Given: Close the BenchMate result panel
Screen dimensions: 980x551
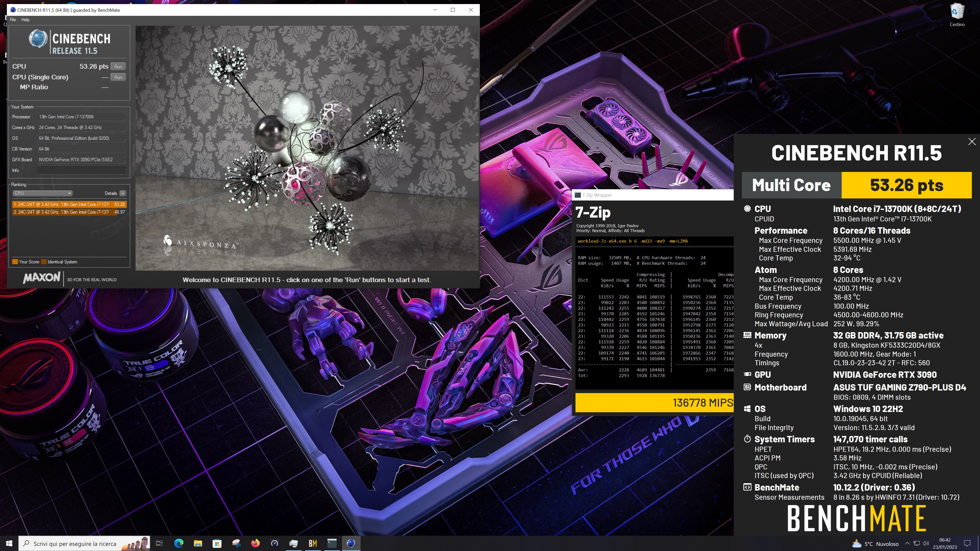Looking at the screenshot, I should click(x=972, y=142).
